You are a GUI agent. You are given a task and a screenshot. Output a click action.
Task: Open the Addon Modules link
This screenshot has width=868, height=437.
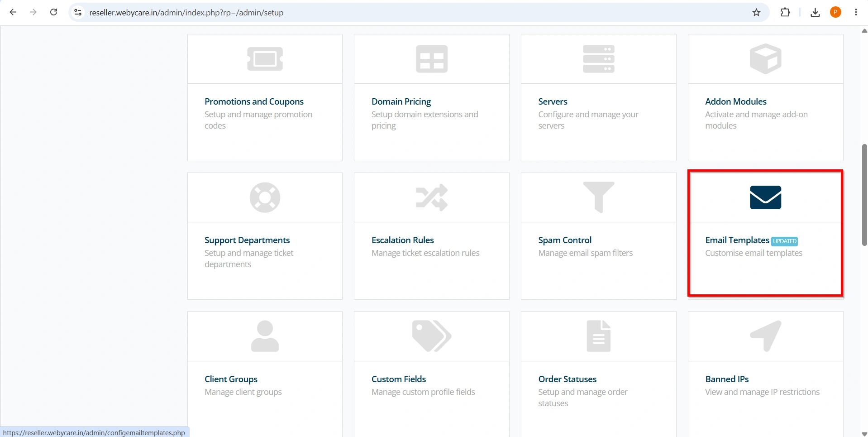coord(736,101)
